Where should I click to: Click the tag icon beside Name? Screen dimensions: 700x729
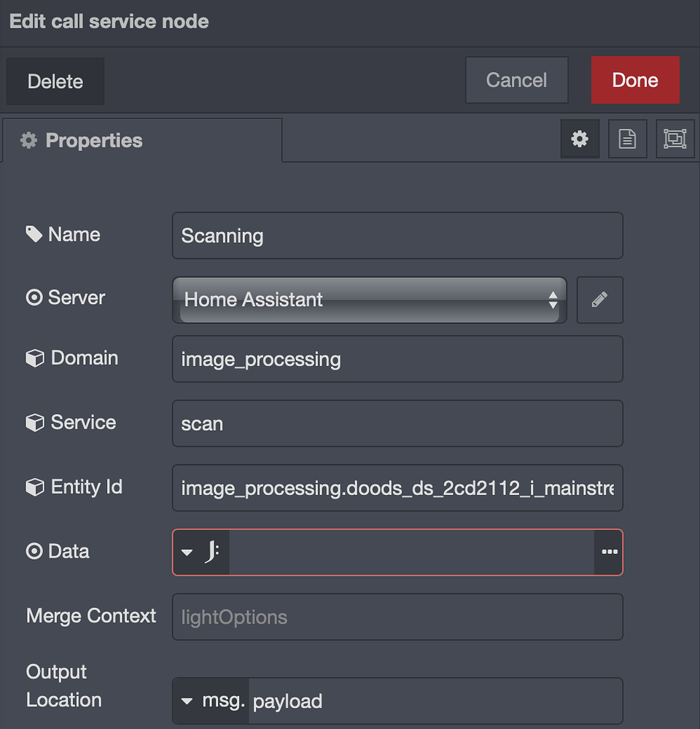[32, 233]
